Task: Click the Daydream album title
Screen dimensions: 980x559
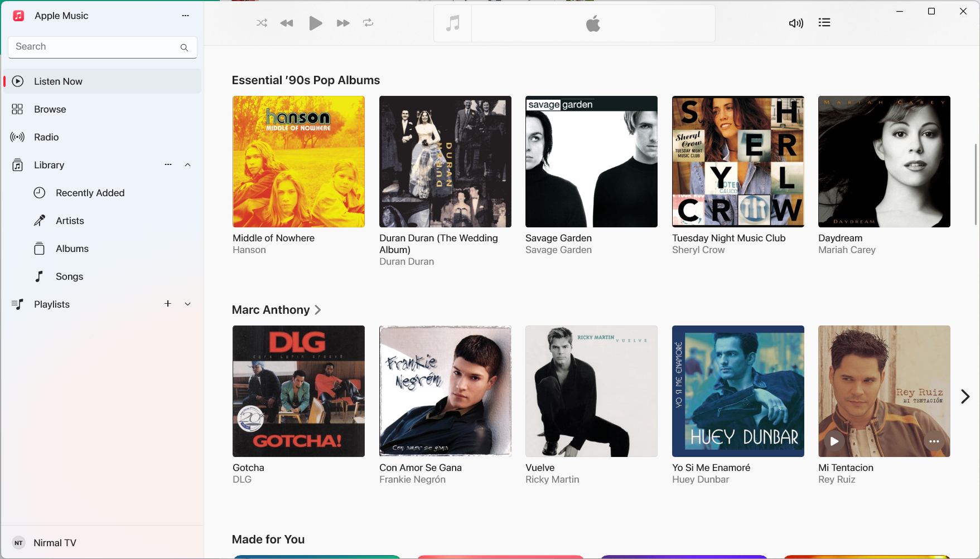Action: 840,238
